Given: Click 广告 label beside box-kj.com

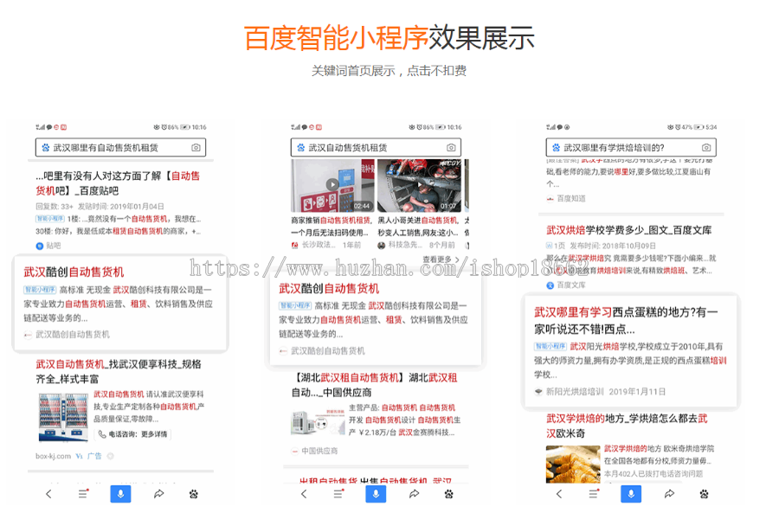Looking at the screenshot, I should 94,456.
